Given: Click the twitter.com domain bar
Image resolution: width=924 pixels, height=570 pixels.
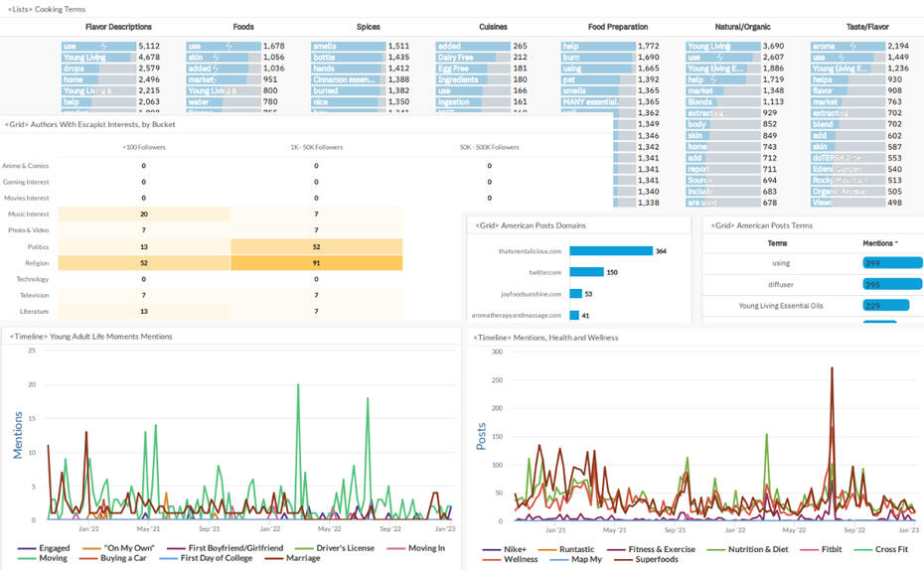Looking at the screenshot, I should point(587,272).
